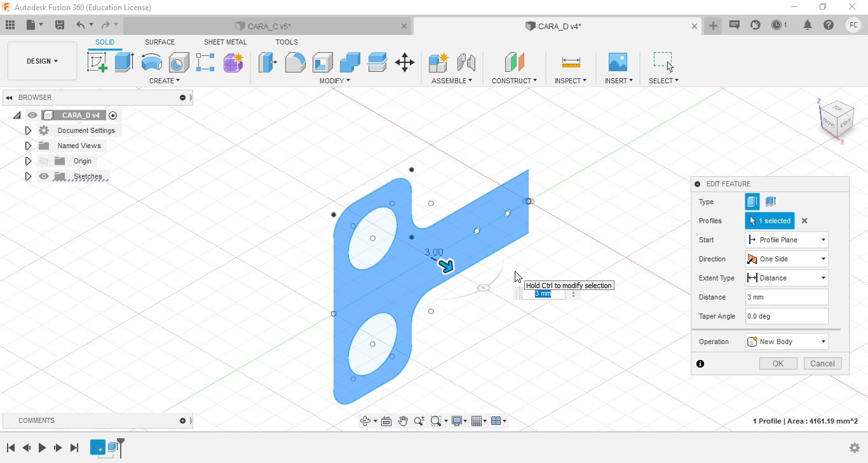Click the Pan hand tool
This screenshot has height=463, width=868.
403,421
